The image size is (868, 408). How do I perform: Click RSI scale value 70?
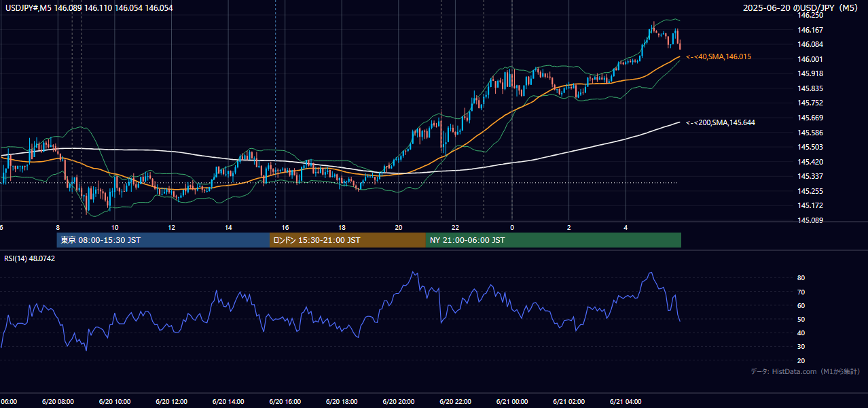tap(801, 292)
